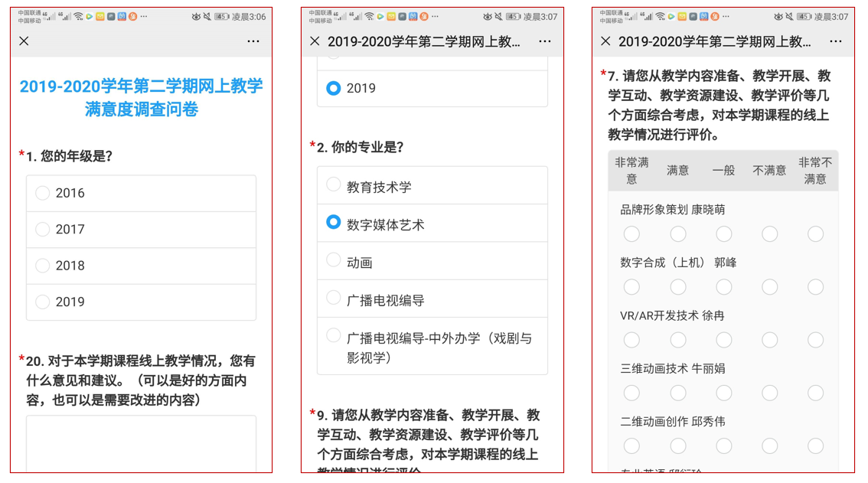868x483 pixels.
Task: Select grade 2016 option
Action: point(43,193)
